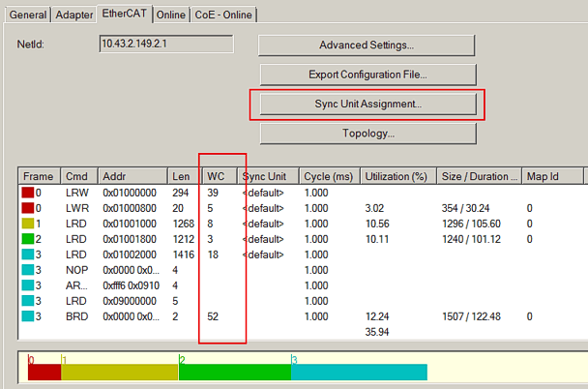
Task: Click the Sync Unit column header
Action: (x=268, y=176)
